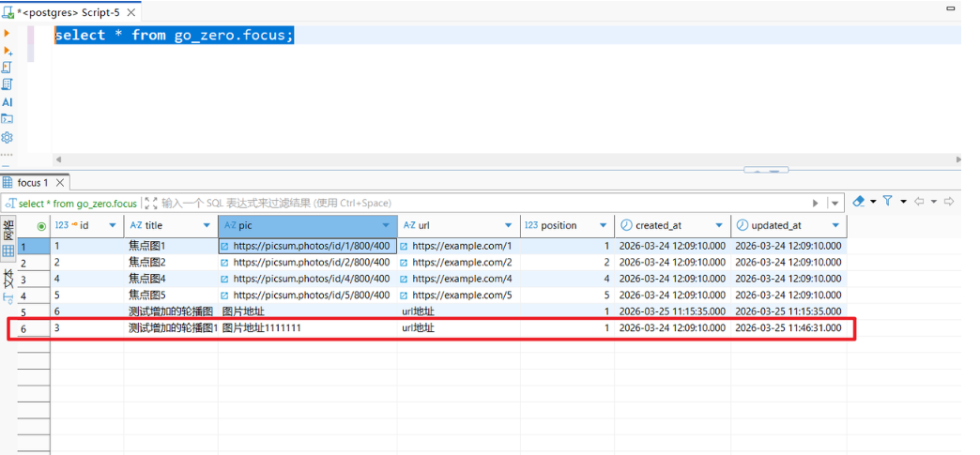Clear result filters with the eraser icon
This screenshot has width=980, height=455.
point(859,202)
